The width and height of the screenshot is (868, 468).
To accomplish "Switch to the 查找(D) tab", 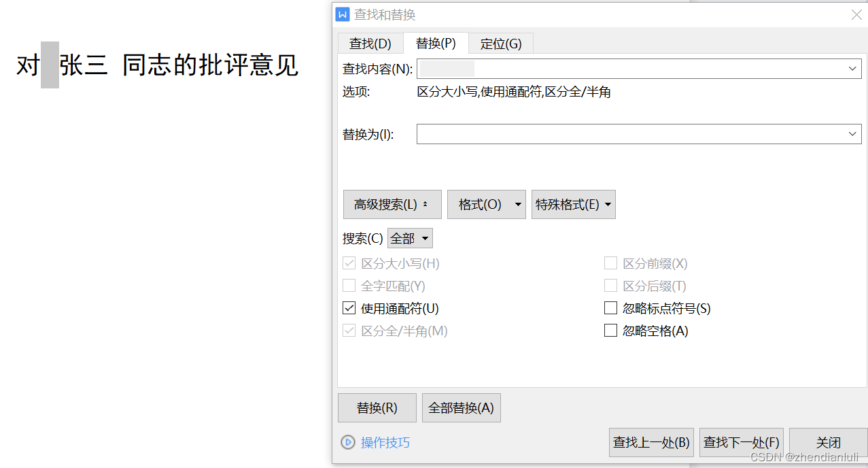I will pos(370,44).
